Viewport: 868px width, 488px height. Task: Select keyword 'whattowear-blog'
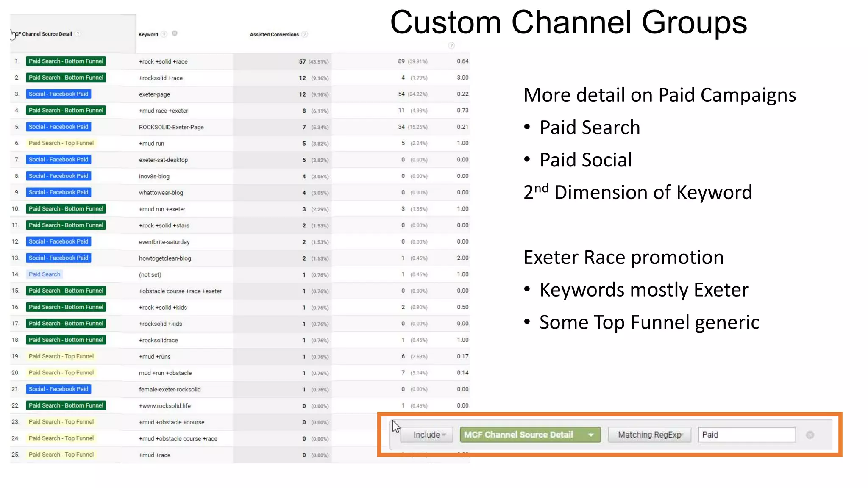(161, 193)
